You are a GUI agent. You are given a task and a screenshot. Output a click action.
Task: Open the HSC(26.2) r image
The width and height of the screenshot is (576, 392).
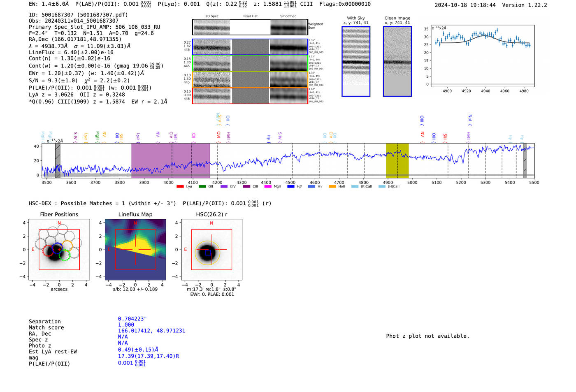[x=211, y=250]
